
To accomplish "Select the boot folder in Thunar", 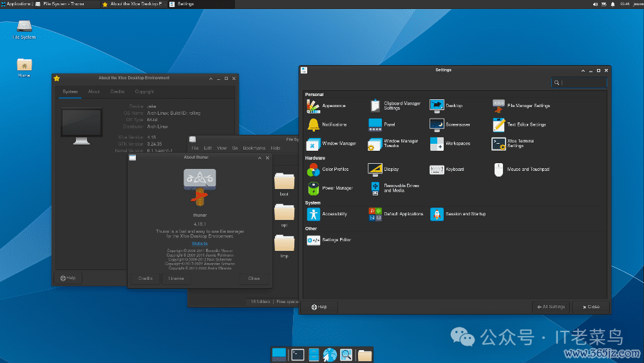I will [284, 184].
